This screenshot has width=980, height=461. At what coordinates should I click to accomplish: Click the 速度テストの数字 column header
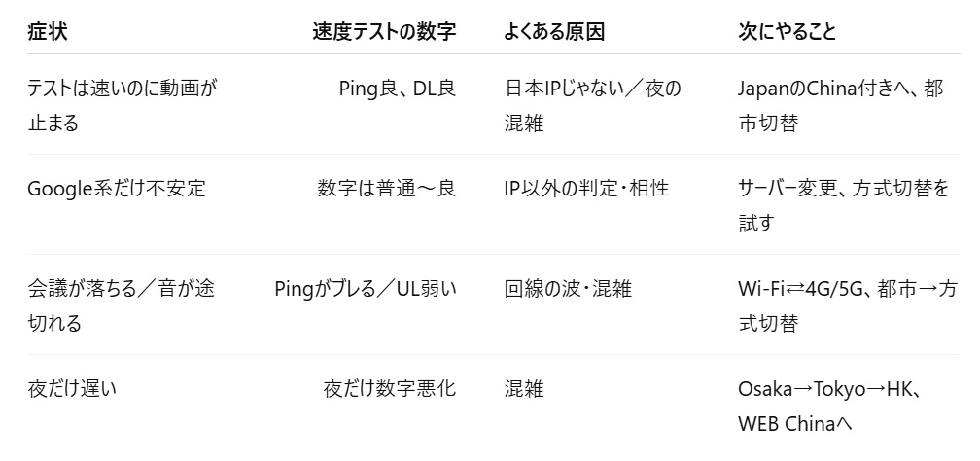click(384, 31)
